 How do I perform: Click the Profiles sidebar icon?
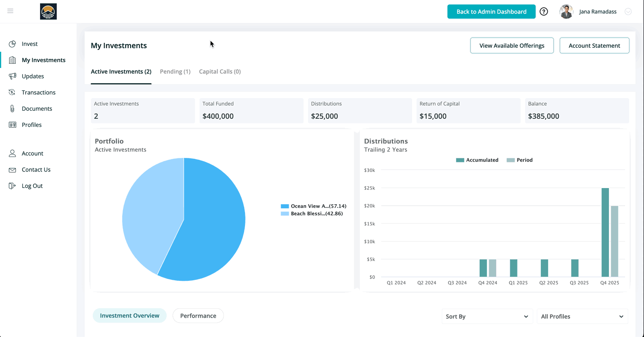pyautogui.click(x=13, y=125)
